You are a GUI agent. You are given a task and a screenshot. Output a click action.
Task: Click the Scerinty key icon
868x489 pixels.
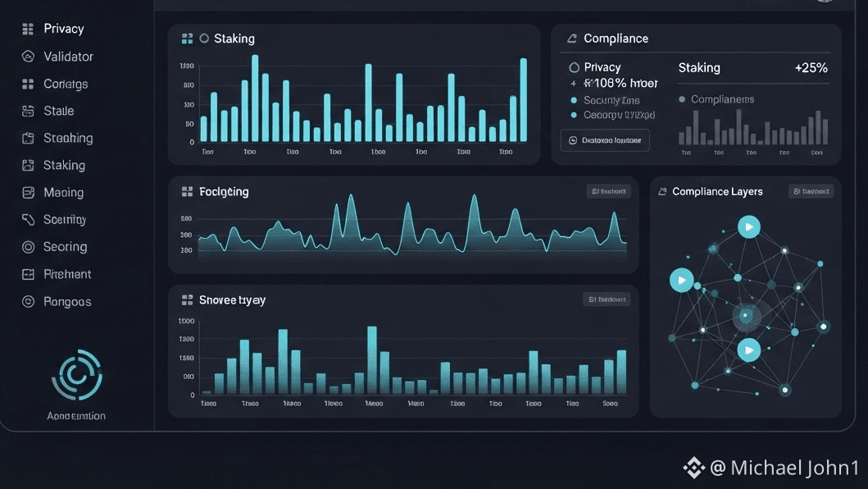pyautogui.click(x=28, y=220)
